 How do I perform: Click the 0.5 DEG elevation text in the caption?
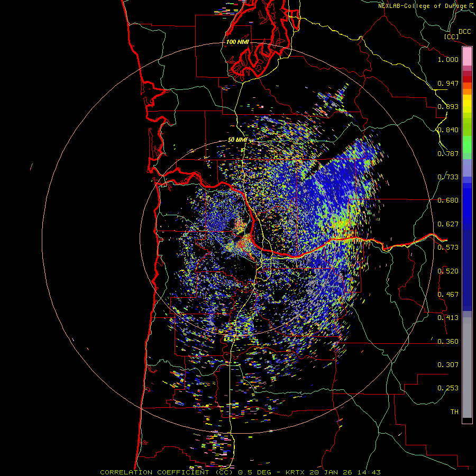click(x=255, y=472)
